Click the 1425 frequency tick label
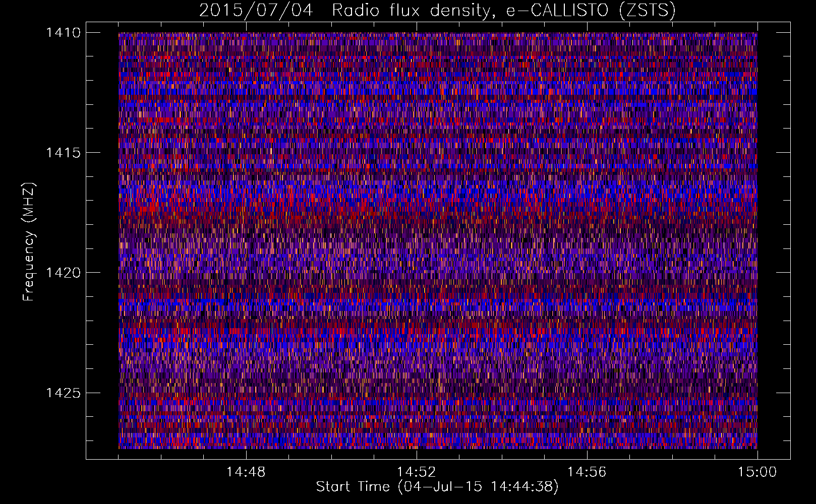816x504 pixels. point(63,393)
